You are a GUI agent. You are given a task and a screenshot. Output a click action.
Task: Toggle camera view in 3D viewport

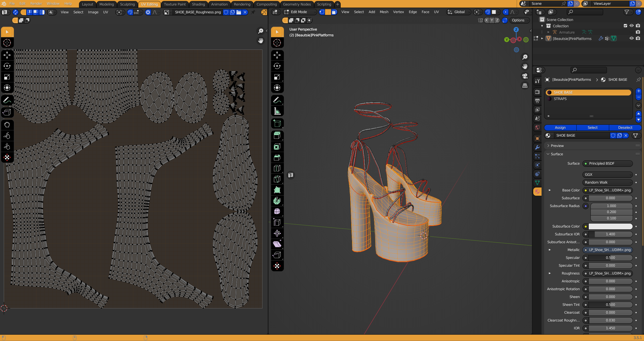tap(525, 76)
